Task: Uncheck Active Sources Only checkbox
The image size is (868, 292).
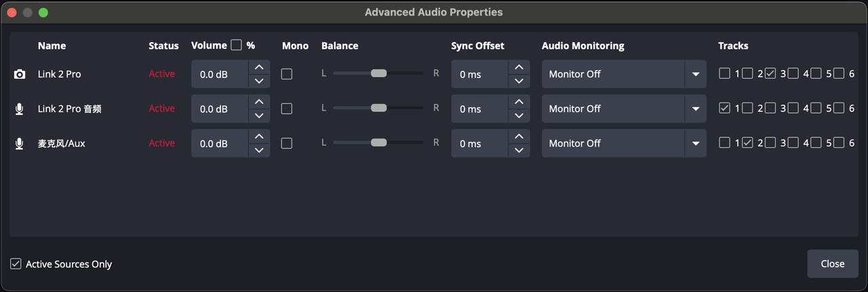Action: point(16,263)
